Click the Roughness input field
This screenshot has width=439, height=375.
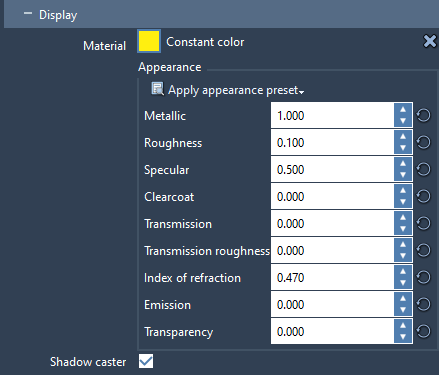332,142
